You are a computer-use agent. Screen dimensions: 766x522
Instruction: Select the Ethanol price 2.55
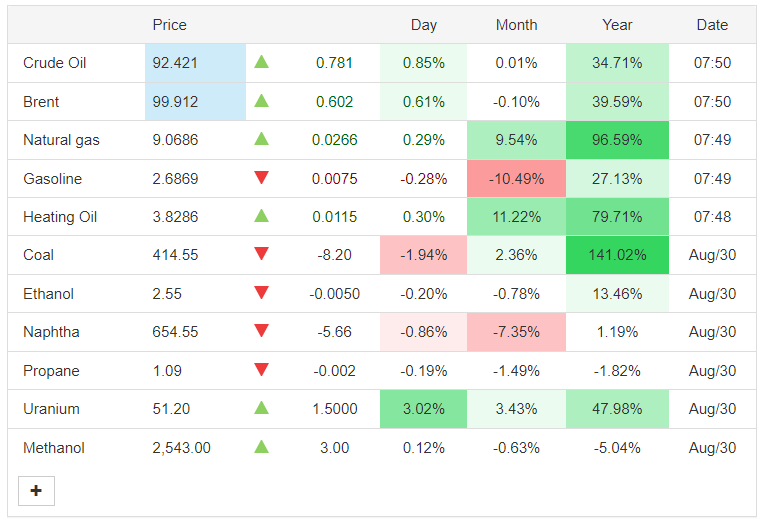167,294
